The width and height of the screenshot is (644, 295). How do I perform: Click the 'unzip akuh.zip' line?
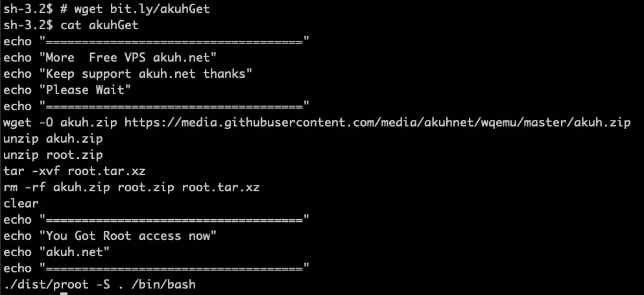click(53, 139)
